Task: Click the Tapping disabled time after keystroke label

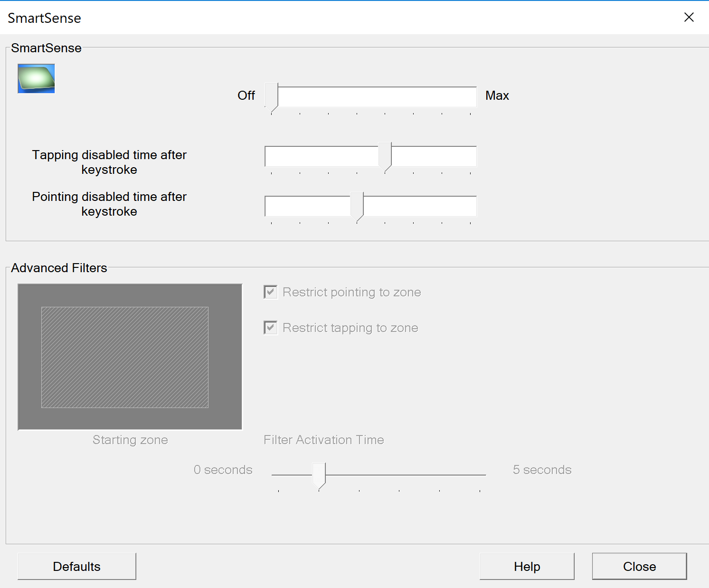Action: 109,162
